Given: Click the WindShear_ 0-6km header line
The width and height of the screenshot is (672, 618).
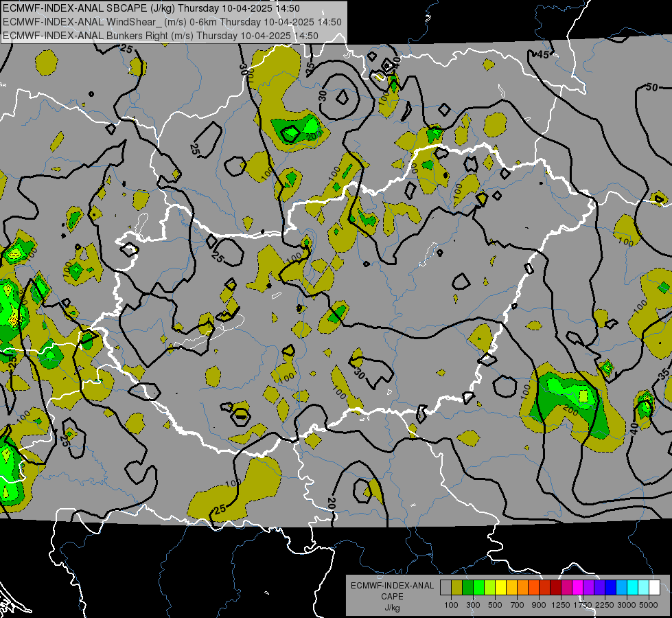Looking at the screenshot, I should point(172,22).
